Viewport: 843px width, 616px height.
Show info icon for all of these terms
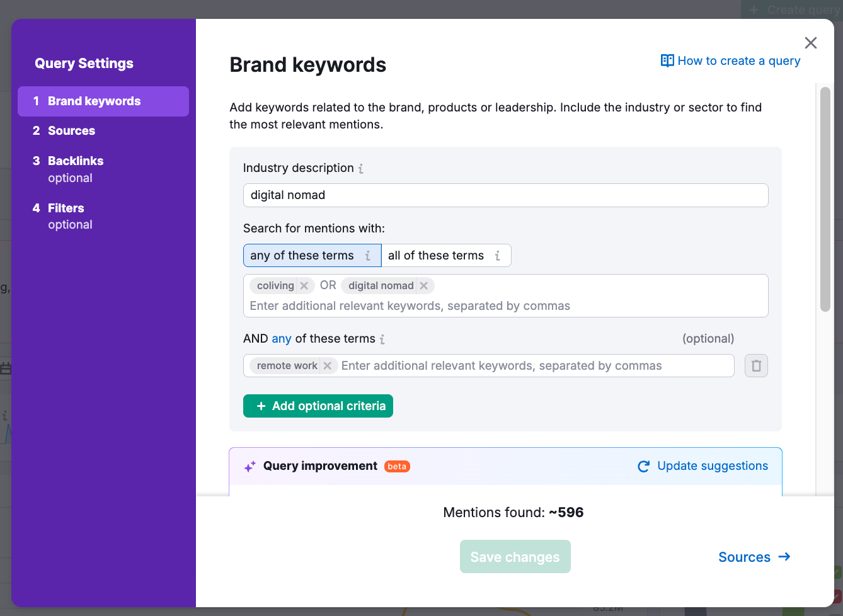[497, 256]
